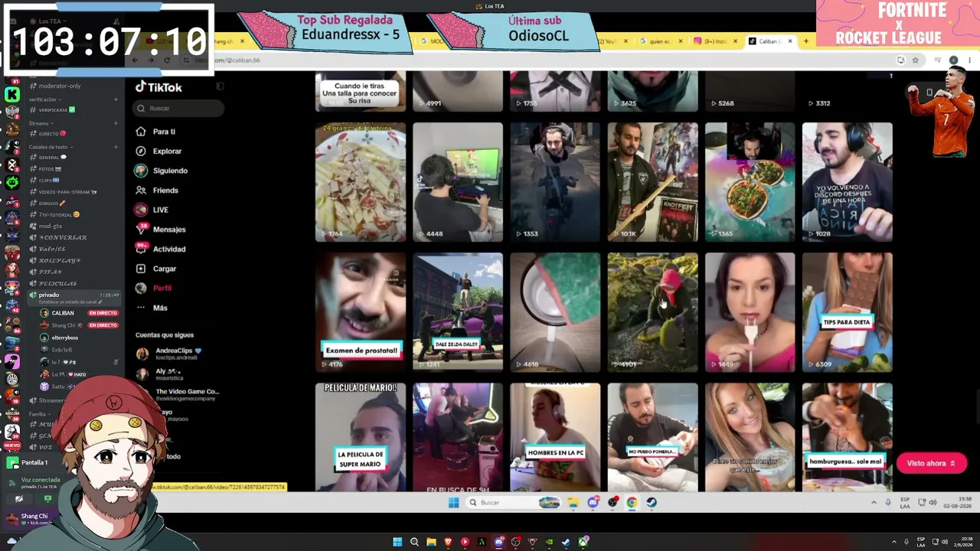
Task: Open the pasta dish video with 1764 views
Action: coord(361,182)
